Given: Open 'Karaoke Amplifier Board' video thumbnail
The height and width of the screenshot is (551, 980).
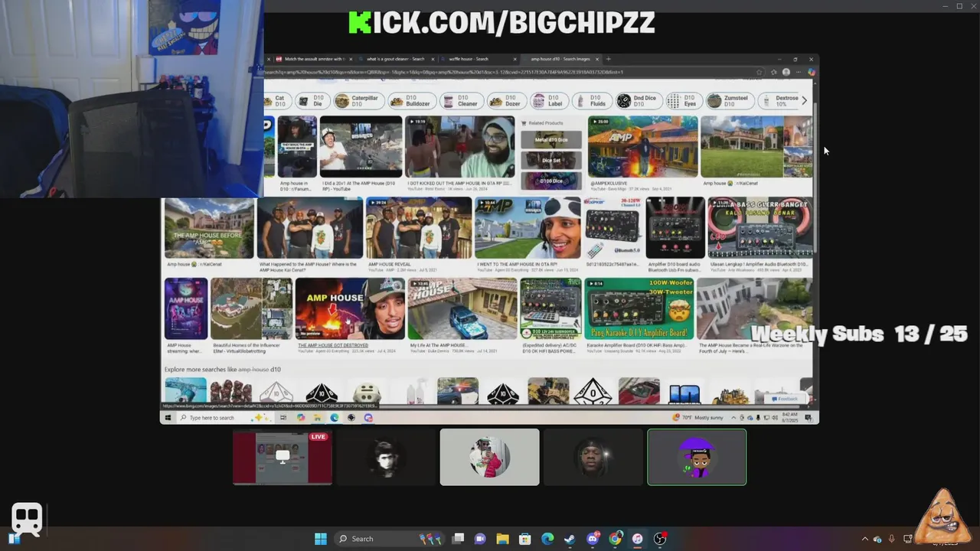Looking at the screenshot, I should pos(639,308).
